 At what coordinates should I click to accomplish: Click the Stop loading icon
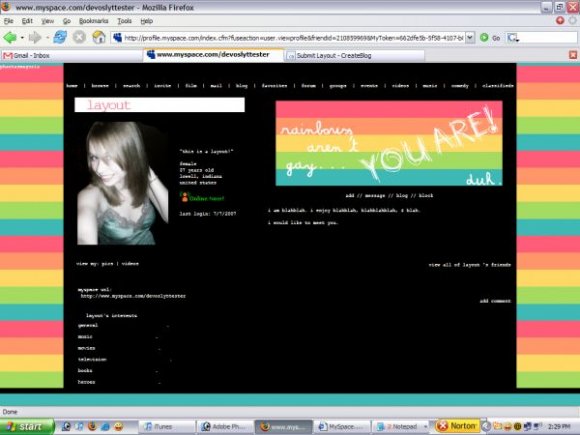pos(79,37)
